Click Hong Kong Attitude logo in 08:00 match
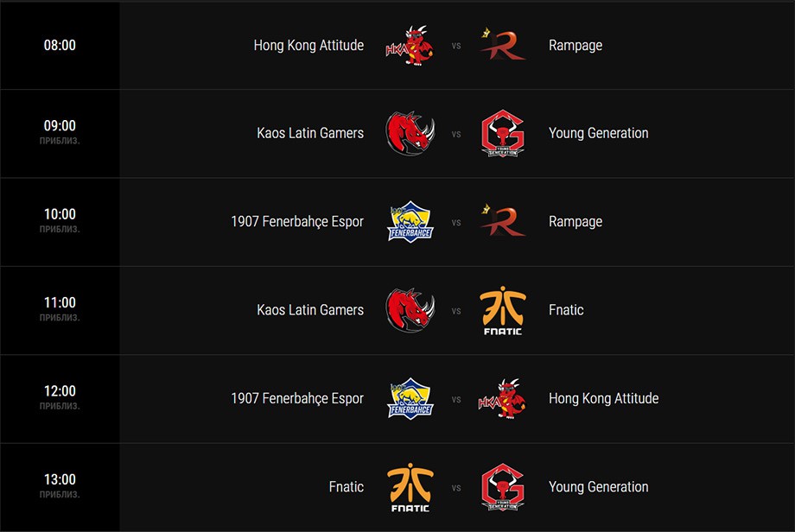 pyautogui.click(x=410, y=45)
